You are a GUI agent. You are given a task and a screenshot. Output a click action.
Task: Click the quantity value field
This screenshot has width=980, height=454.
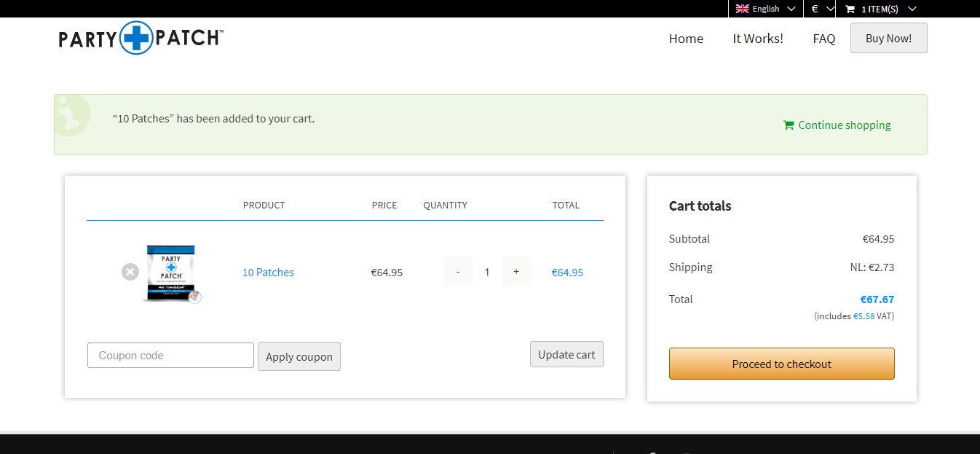(487, 272)
